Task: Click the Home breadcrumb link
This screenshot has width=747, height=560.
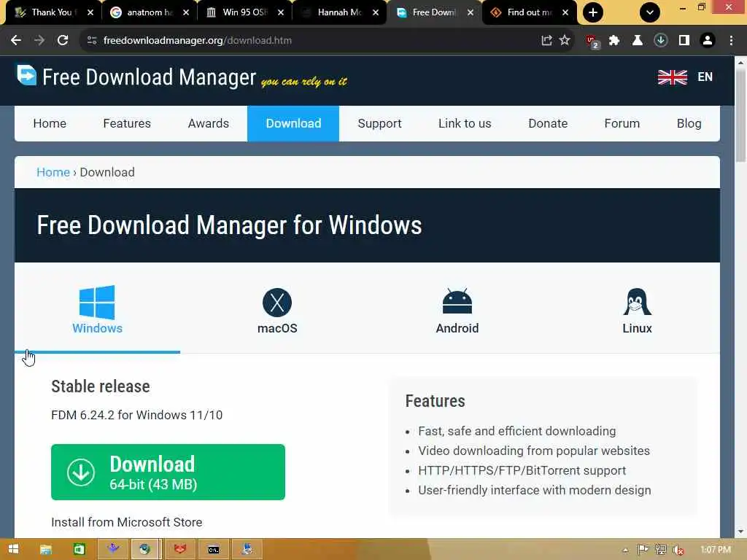Action: point(53,172)
